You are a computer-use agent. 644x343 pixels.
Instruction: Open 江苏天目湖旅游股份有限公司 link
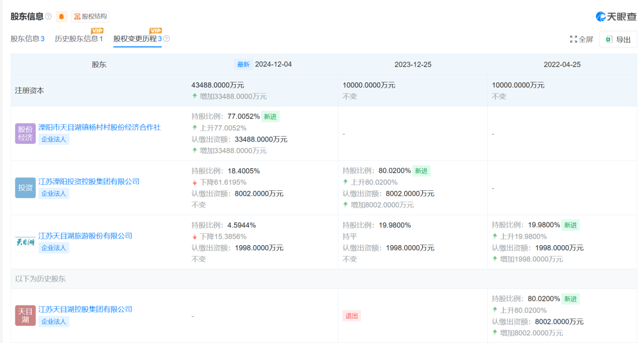click(85, 236)
